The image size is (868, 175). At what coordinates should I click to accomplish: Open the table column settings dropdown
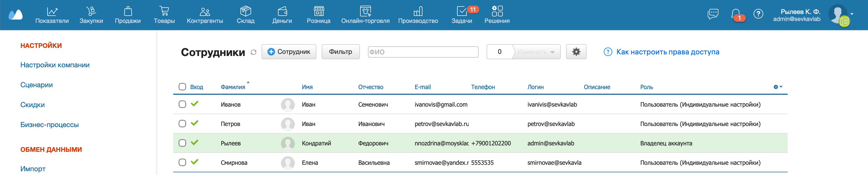(778, 87)
